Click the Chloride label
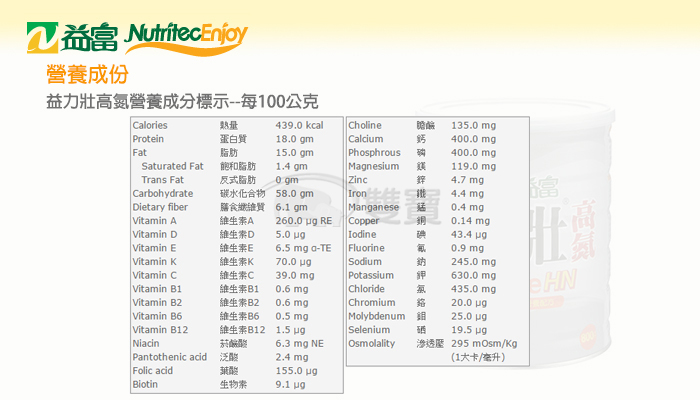The height and width of the screenshot is (400, 700). pos(367,289)
